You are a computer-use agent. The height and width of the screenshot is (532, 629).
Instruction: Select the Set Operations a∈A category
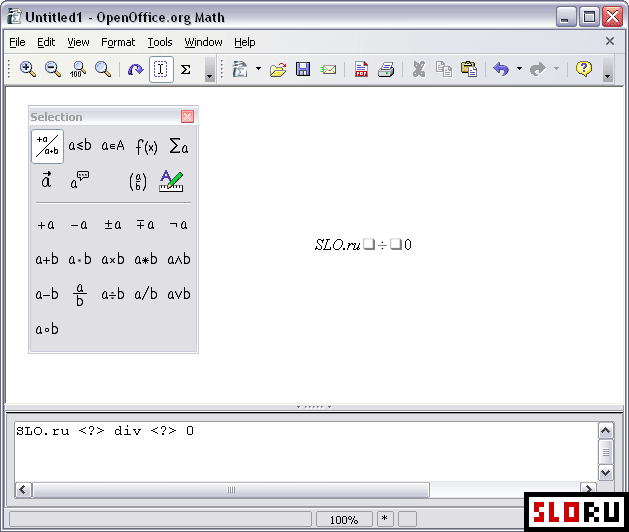113,146
